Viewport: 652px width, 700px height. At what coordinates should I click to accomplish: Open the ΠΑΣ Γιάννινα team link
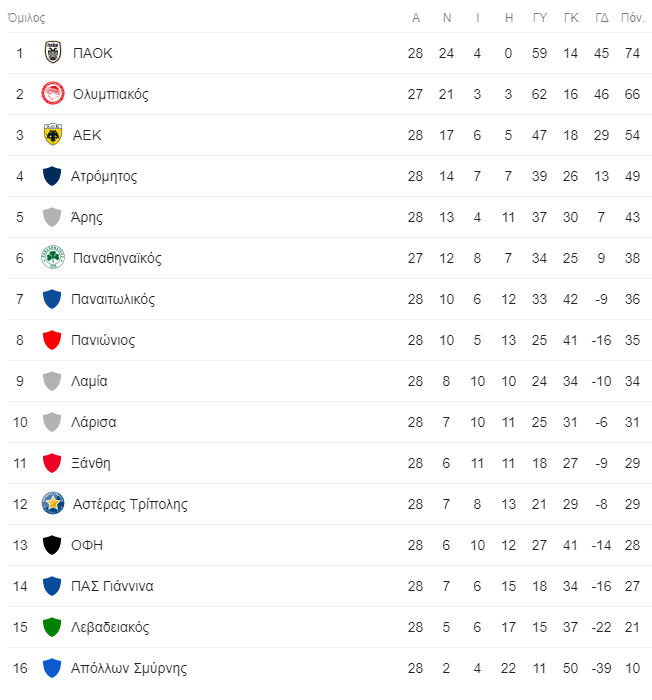pos(112,586)
